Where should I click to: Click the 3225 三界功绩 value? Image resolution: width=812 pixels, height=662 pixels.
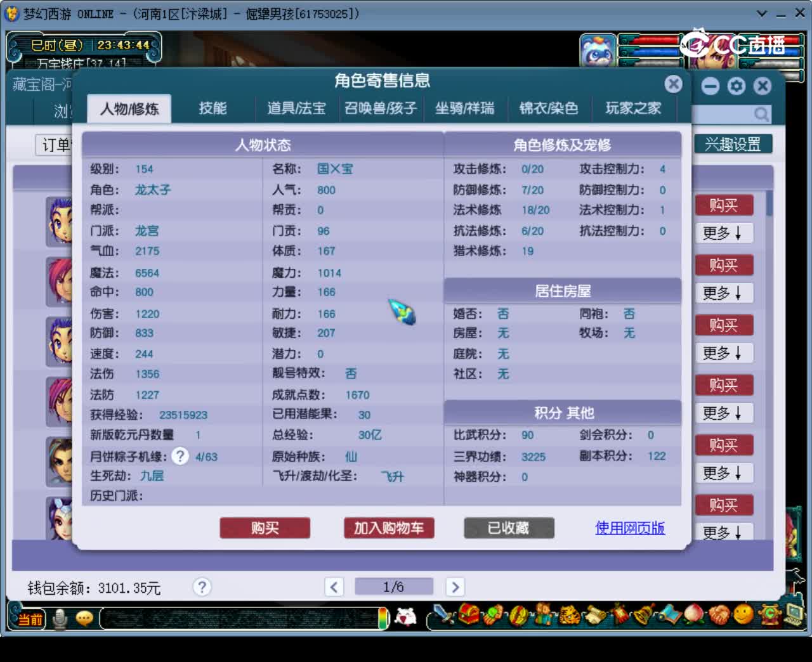534,457
